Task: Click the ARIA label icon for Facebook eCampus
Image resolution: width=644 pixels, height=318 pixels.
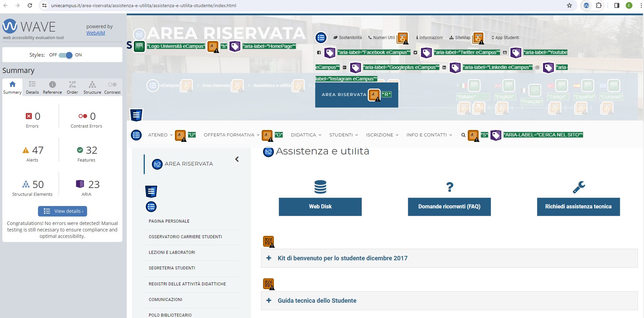Action: [330, 52]
